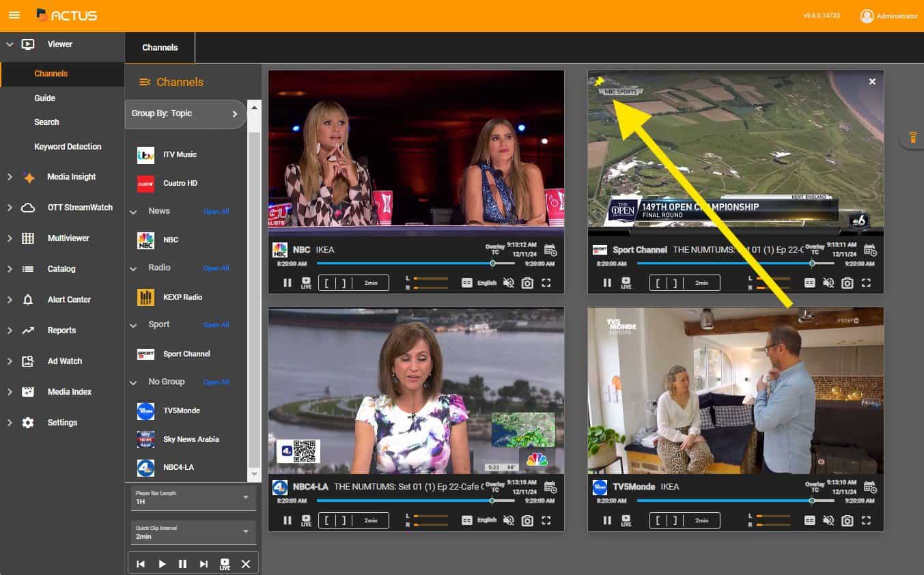Pause the TV5Monde player

(x=607, y=520)
